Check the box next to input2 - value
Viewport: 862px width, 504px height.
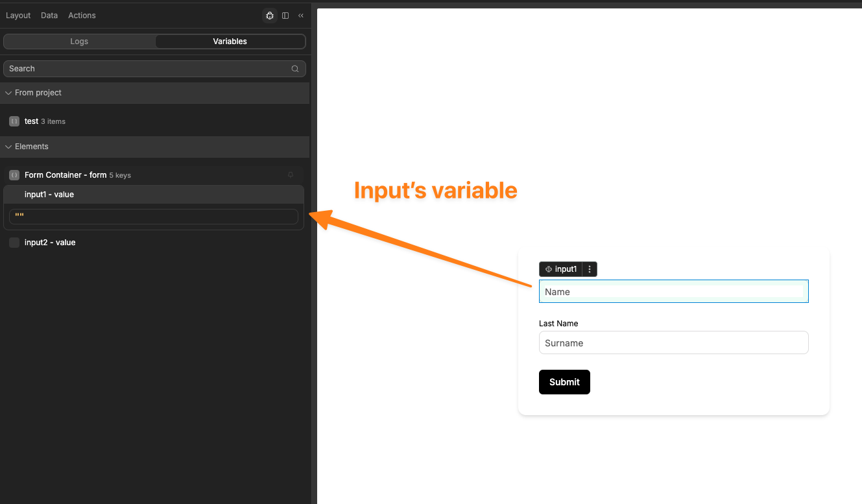[14, 242]
